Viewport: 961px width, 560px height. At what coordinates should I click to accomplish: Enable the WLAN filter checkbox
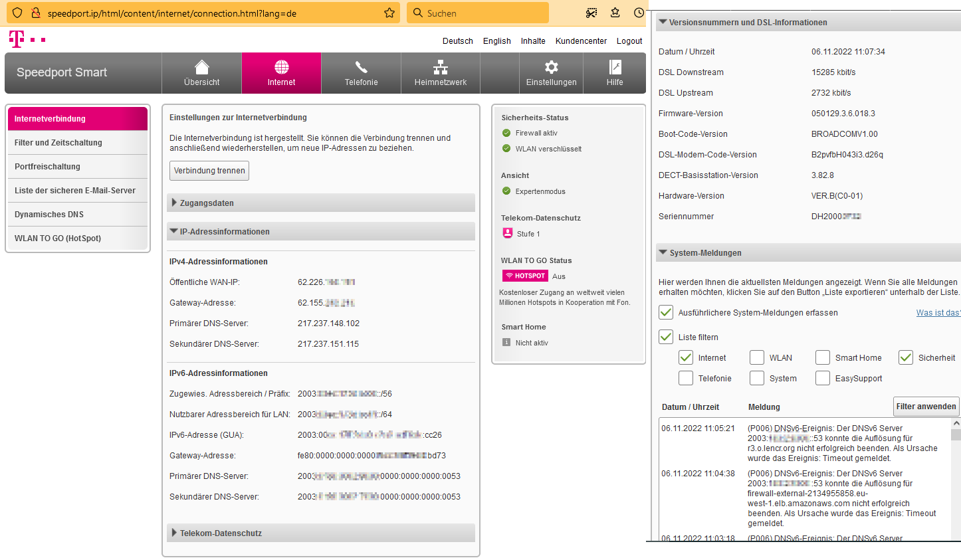[757, 357]
